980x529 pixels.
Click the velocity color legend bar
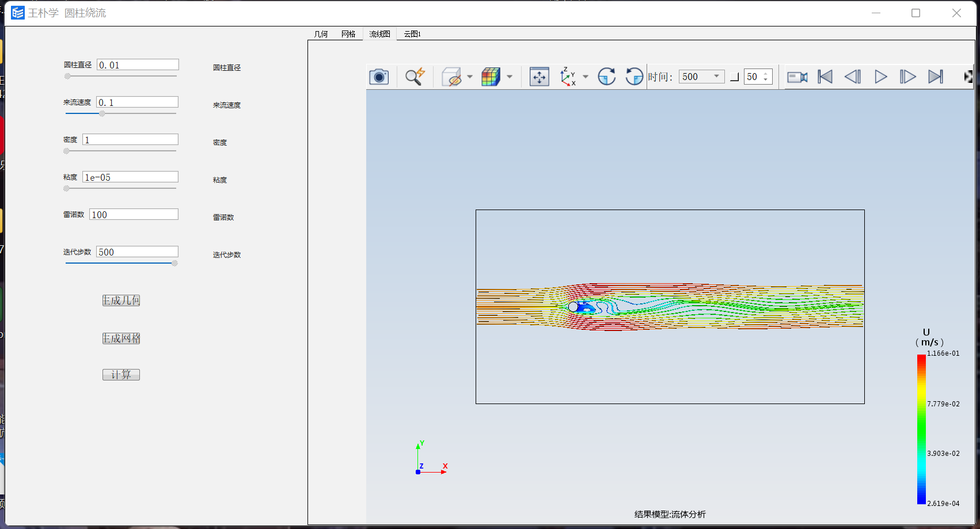tap(921, 429)
